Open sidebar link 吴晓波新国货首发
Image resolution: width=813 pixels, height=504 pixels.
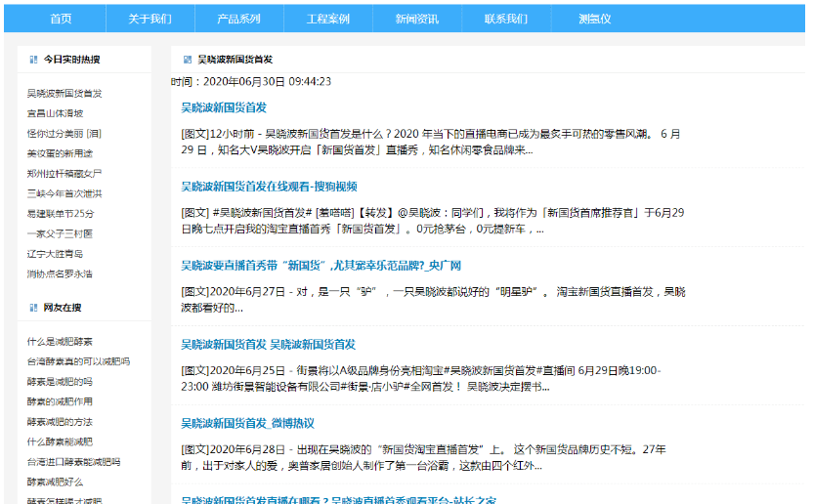pyautogui.click(x=64, y=94)
